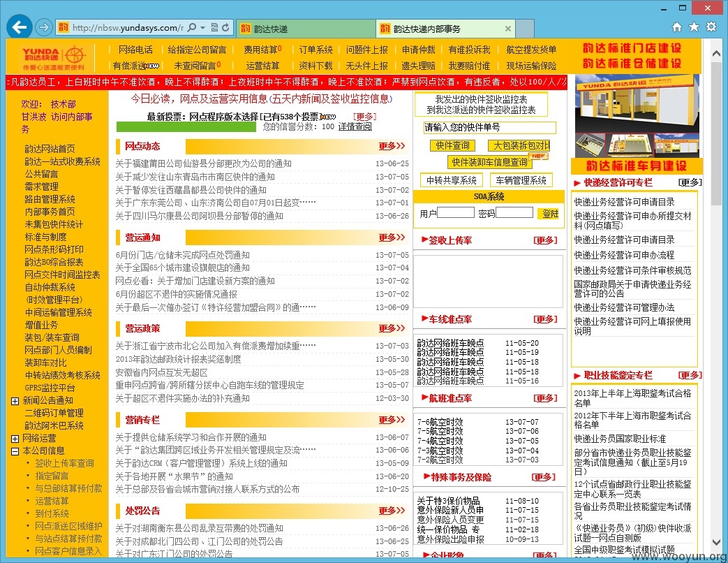Image resolution: width=728 pixels, height=563 pixels.
Task: Open the new blank tab button
Action: tap(525, 29)
